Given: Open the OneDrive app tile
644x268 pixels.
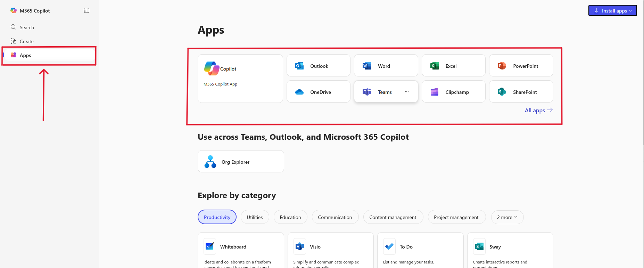Looking at the screenshot, I should [x=318, y=92].
